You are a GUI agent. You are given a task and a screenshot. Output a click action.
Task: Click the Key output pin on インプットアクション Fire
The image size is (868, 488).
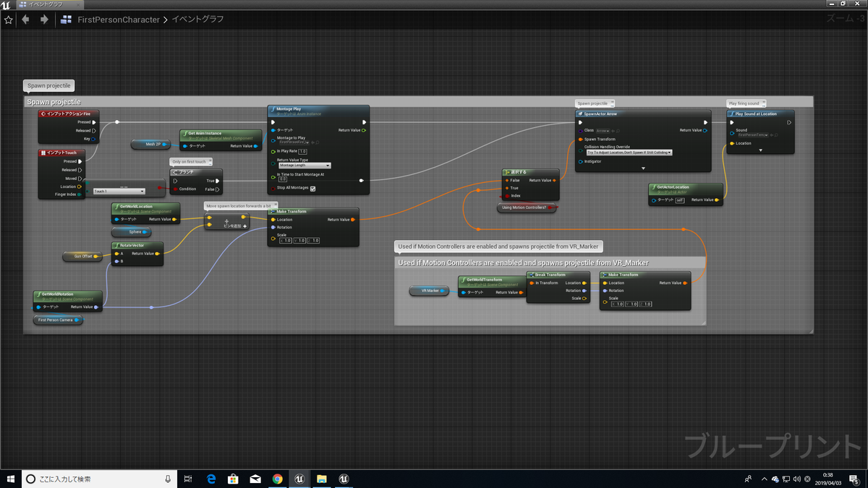[94, 138]
